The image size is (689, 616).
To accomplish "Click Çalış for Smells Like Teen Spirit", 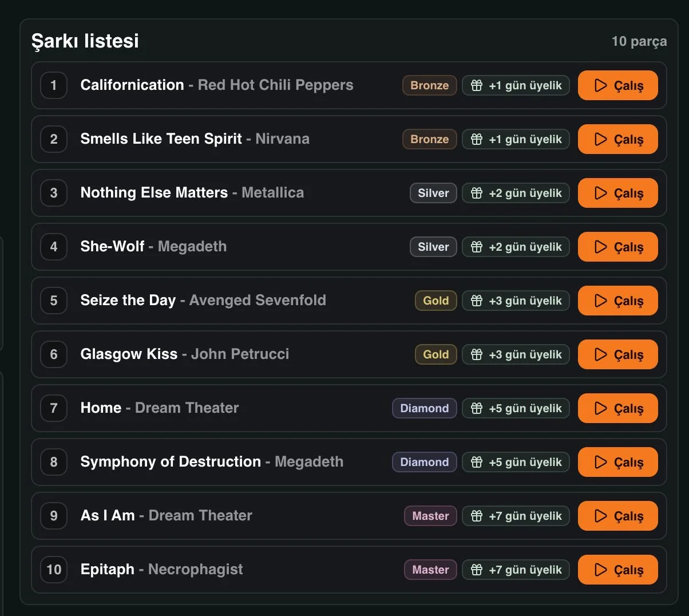I will (617, 139).
